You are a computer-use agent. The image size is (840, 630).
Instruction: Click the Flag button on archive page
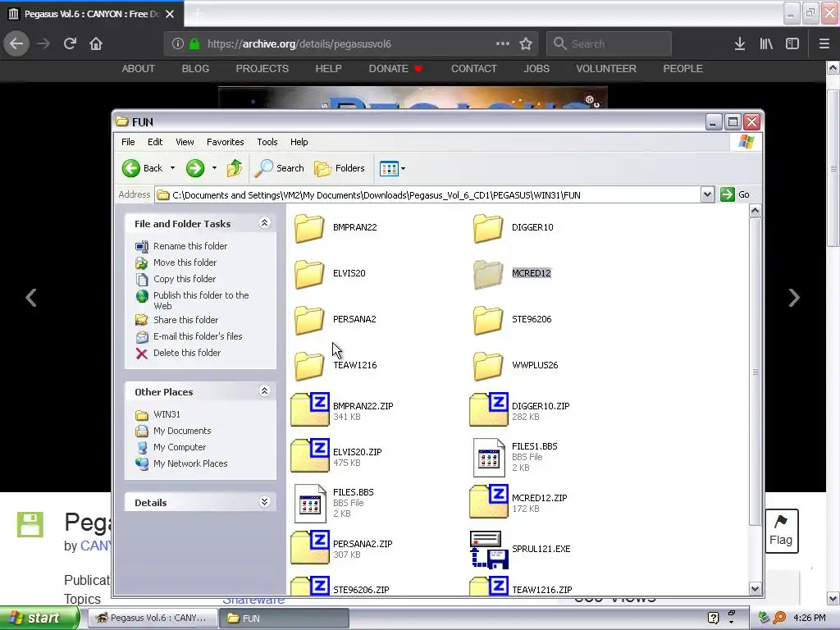pyautogui.click(x=781, y=531)
